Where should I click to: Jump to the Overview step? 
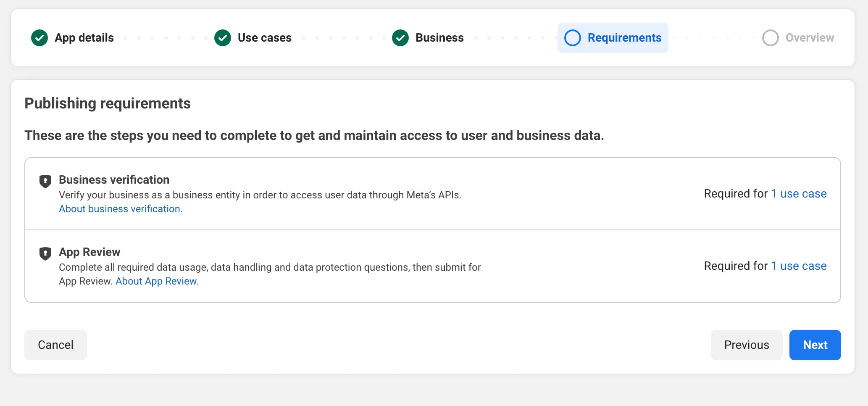click(x=798, y=38)
